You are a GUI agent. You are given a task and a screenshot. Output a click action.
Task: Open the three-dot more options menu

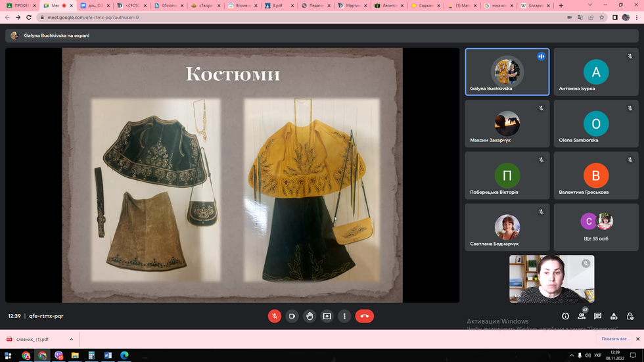(x=344, y=316)
